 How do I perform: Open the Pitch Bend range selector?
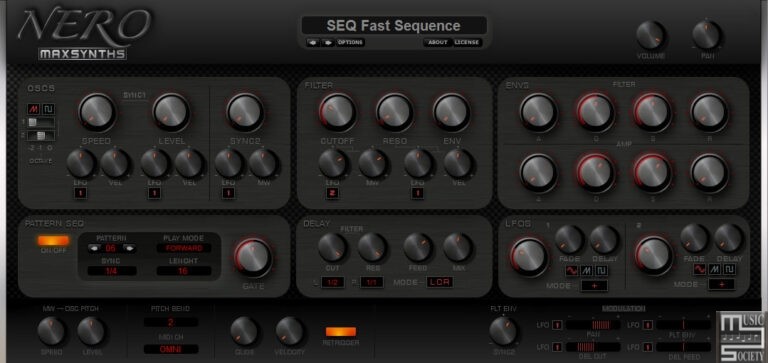pyautogui.click(x=171, y=322)
